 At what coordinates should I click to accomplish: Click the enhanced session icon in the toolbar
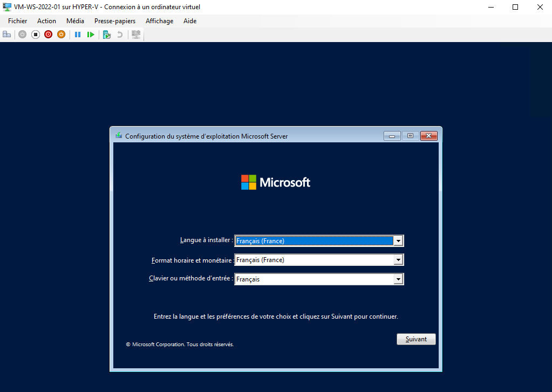point(136,35)
